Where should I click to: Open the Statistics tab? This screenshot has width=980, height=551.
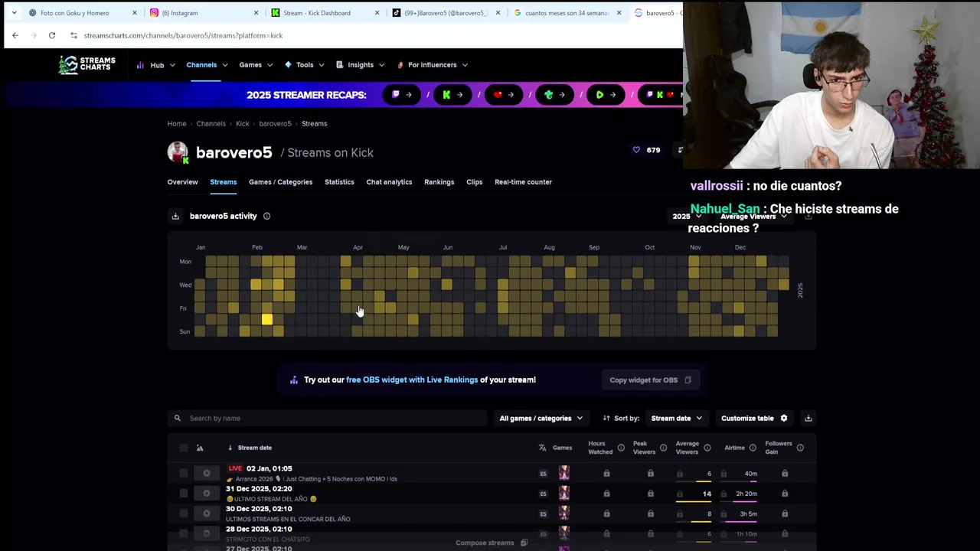pyautogui.click(x=339, y=182)
